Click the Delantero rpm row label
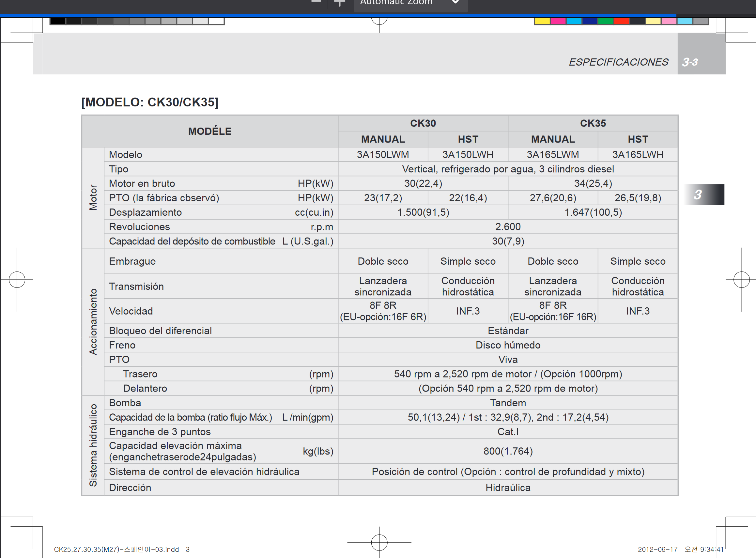The image size is (756, 558). tap(145, 388)
